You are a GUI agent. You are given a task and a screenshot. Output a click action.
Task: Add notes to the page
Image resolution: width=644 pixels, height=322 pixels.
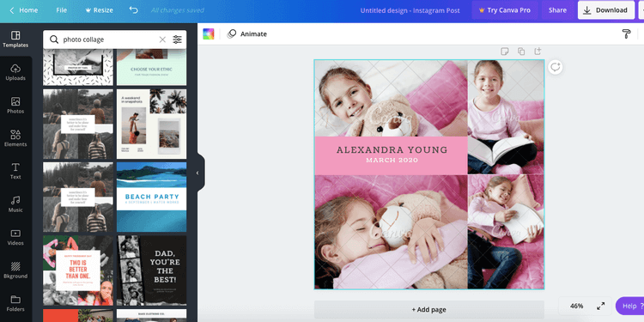coord(504,52)
